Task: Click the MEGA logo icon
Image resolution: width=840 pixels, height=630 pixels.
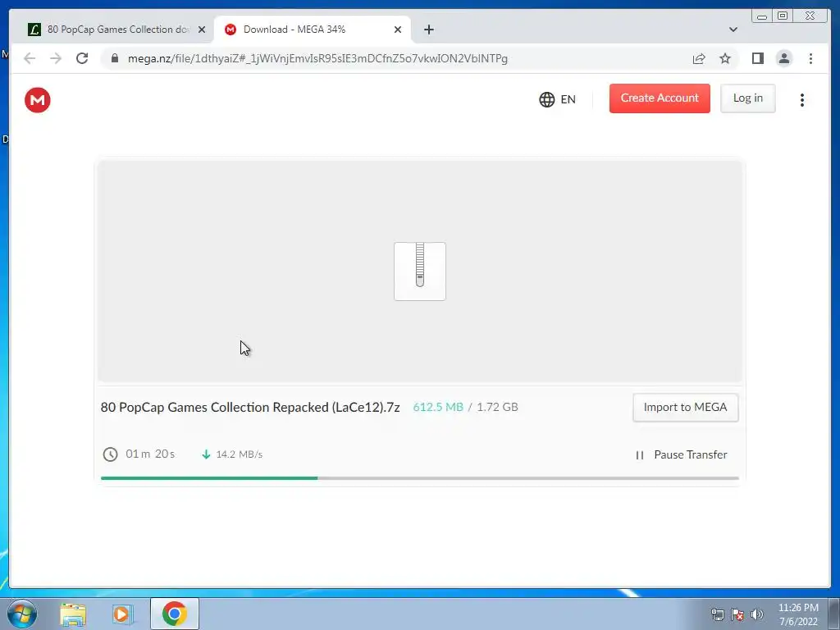Action: [x=38, y=100]
